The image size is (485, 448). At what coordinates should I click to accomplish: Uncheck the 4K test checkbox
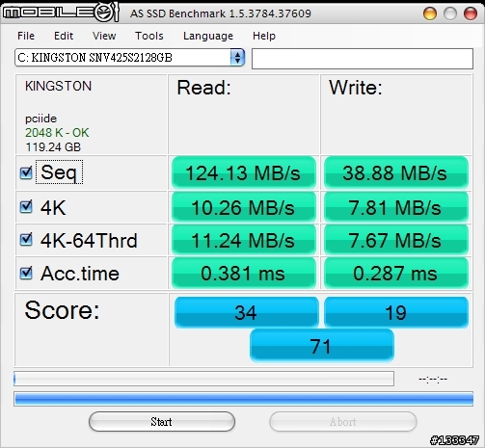(26, 207)
